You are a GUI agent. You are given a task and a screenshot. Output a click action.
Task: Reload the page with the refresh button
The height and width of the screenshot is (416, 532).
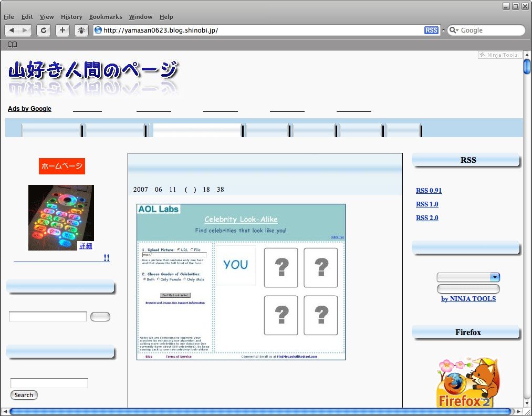(44, 30)
